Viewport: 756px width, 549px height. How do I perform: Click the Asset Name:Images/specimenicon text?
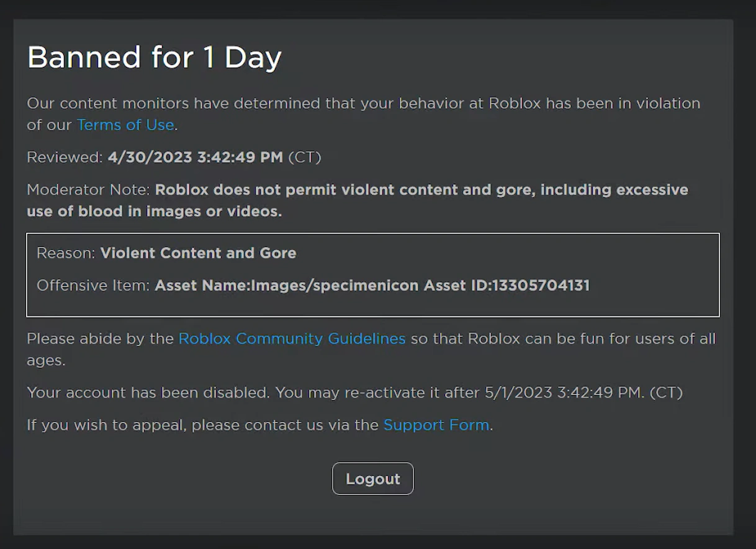click(x=287, y=285)
